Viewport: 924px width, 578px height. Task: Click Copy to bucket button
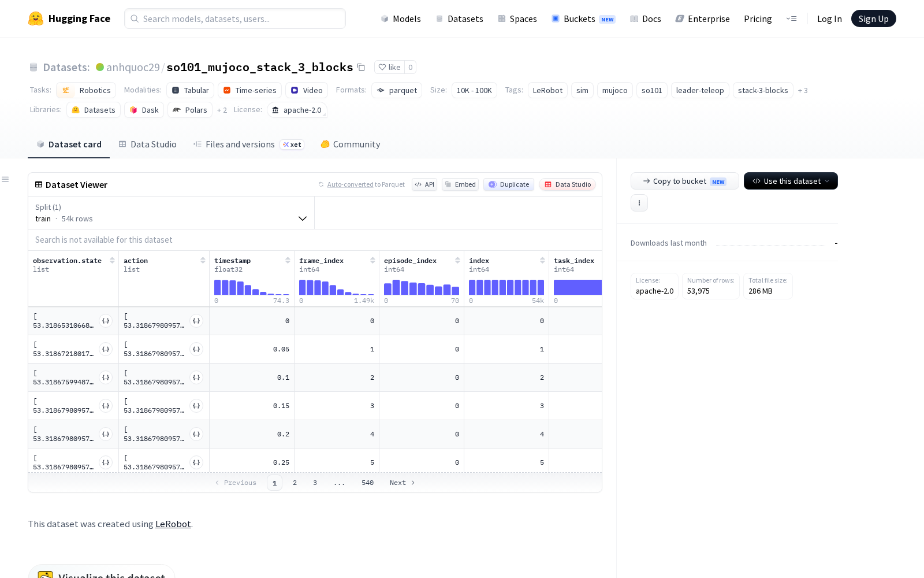(684, 181)
